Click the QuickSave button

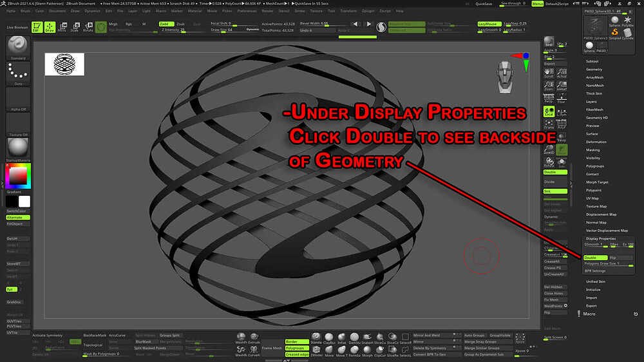[x=484, y=4]
